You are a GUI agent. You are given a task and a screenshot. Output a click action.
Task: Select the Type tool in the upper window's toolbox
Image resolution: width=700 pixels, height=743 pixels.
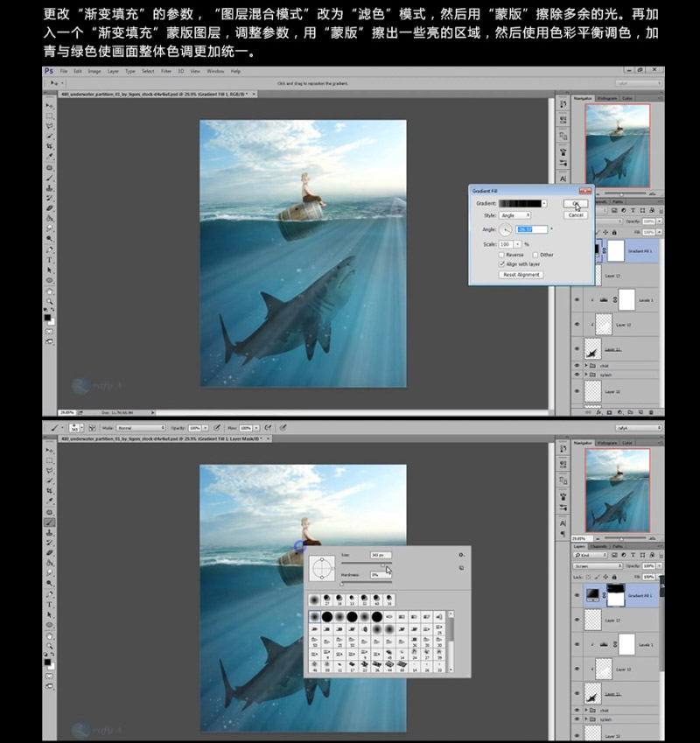point(50,260)
